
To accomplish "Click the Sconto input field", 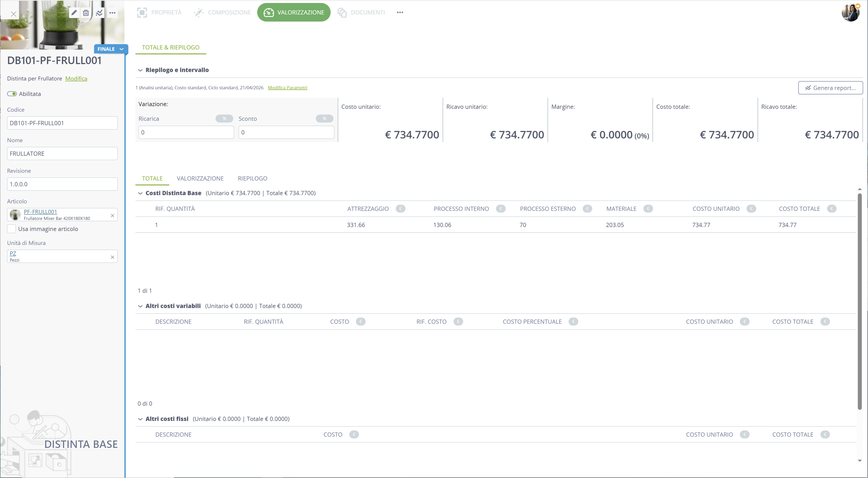I will (286, 132).
